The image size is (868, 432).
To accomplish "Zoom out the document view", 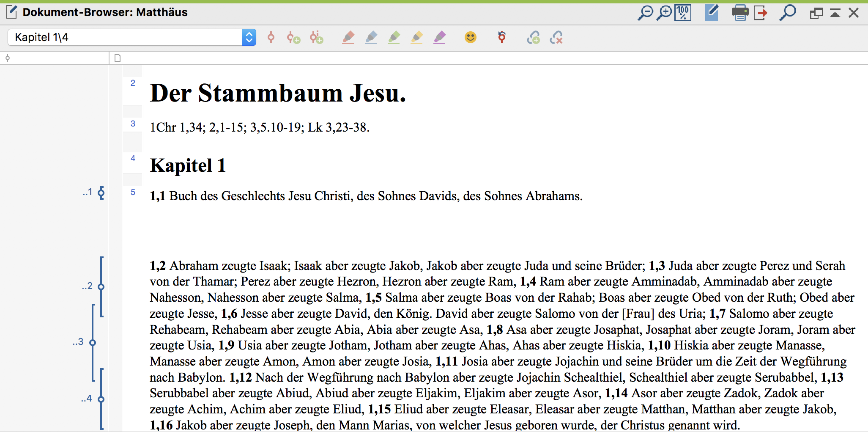I will pos(645,13).
